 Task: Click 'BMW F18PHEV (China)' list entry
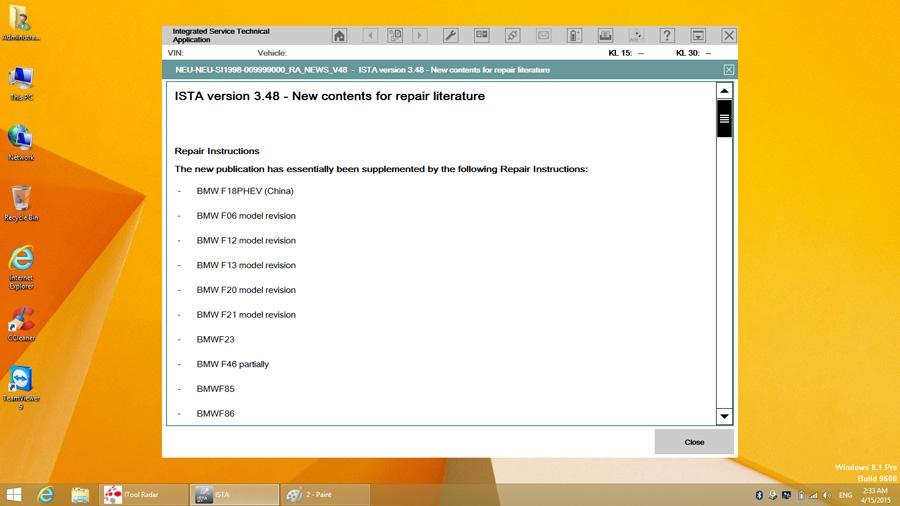click(x=245, y=191)
